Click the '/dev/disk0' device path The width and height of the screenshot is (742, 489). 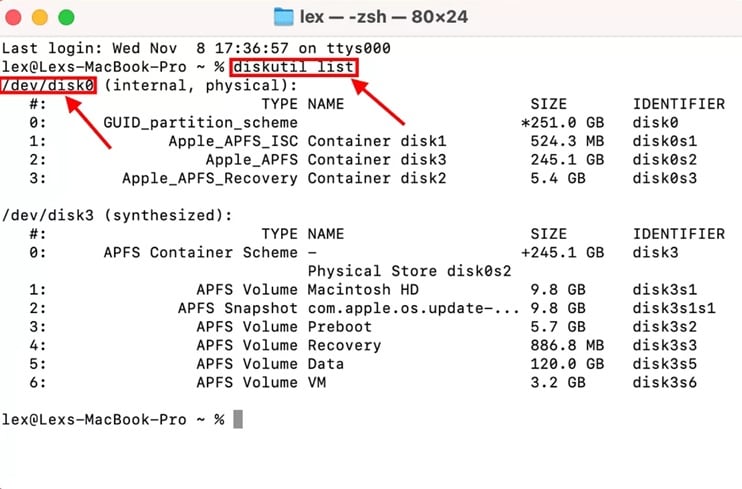coord(48,85)
